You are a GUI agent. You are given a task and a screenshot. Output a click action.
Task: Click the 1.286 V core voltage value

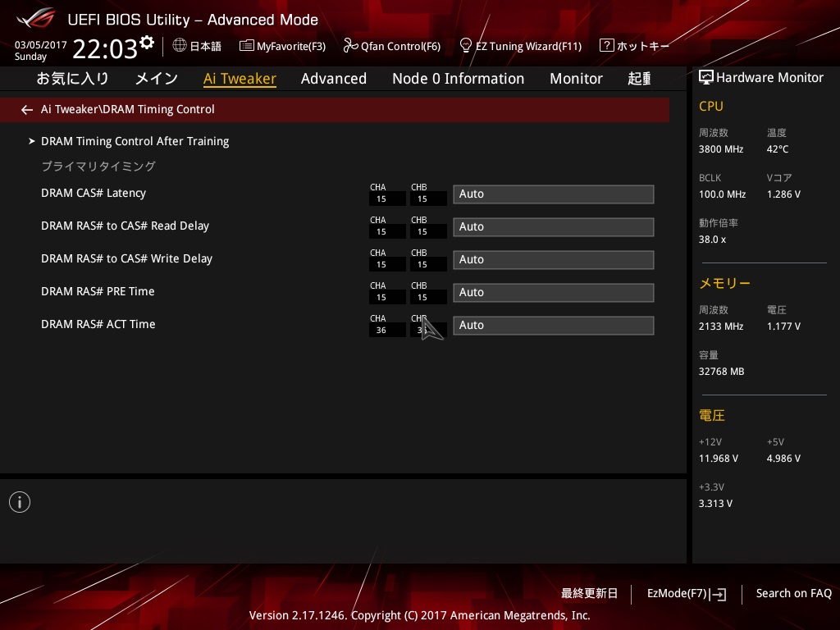(783, 194)
